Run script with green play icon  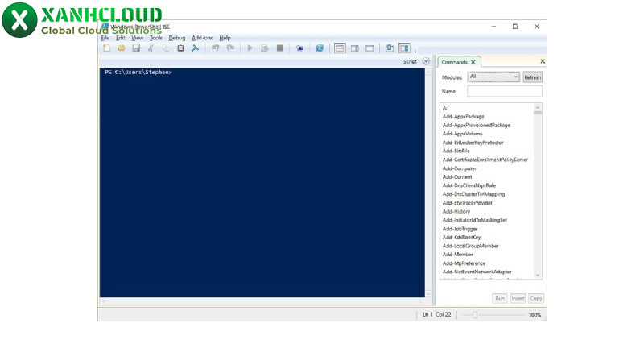[x=250, y=48]
